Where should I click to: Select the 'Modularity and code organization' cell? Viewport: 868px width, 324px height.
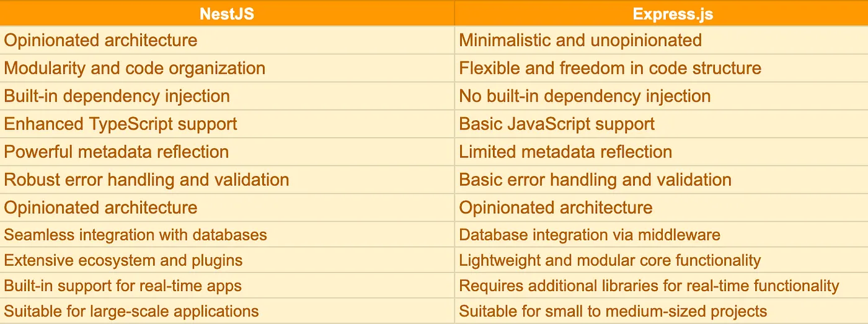click(x=227, y=68)
